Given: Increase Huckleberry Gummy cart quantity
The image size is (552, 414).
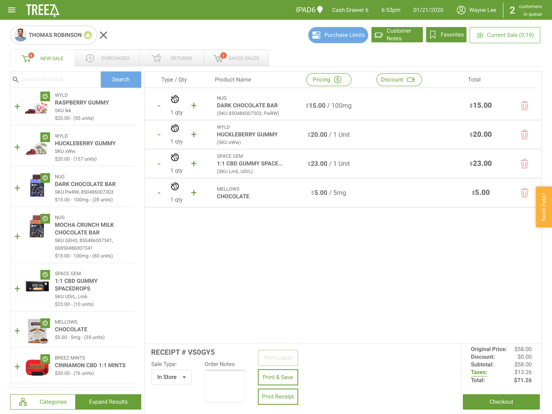Looking at the screenshot, I should pos(194,134).
